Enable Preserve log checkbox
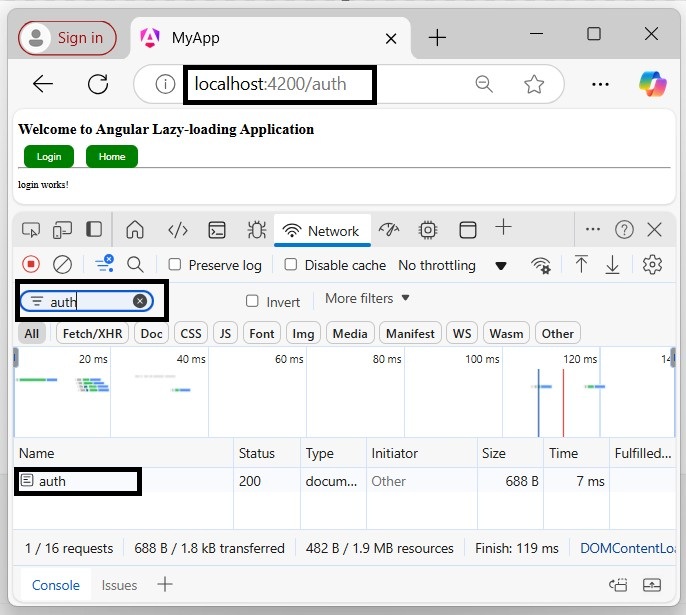The height and width of the screenshot is (615, 686). (175, 265)
